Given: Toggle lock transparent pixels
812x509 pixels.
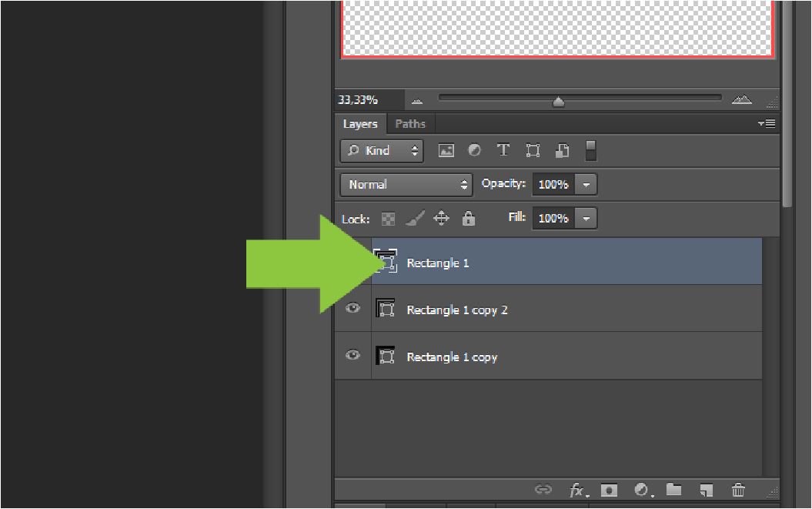Looking at the screenshot, I should click(389, 219).
